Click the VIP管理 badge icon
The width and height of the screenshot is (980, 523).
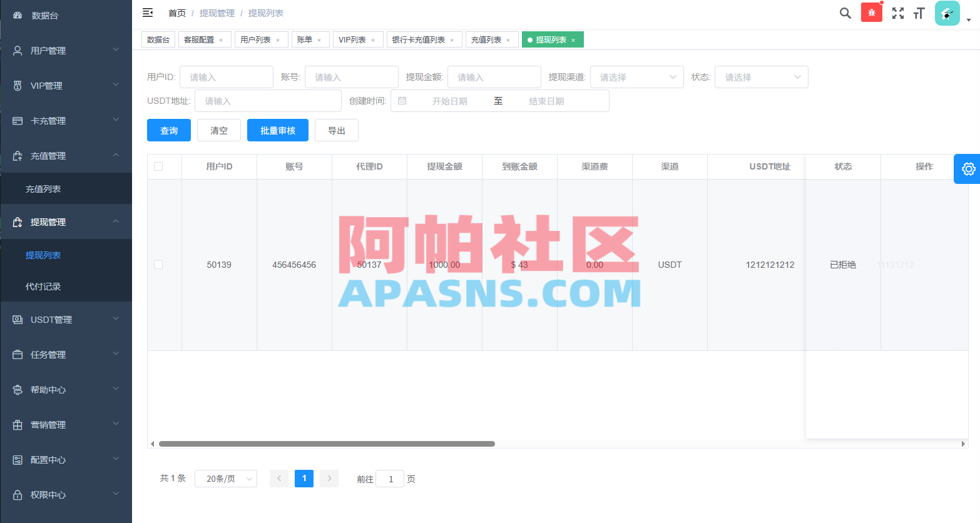(x=18, y=86)
